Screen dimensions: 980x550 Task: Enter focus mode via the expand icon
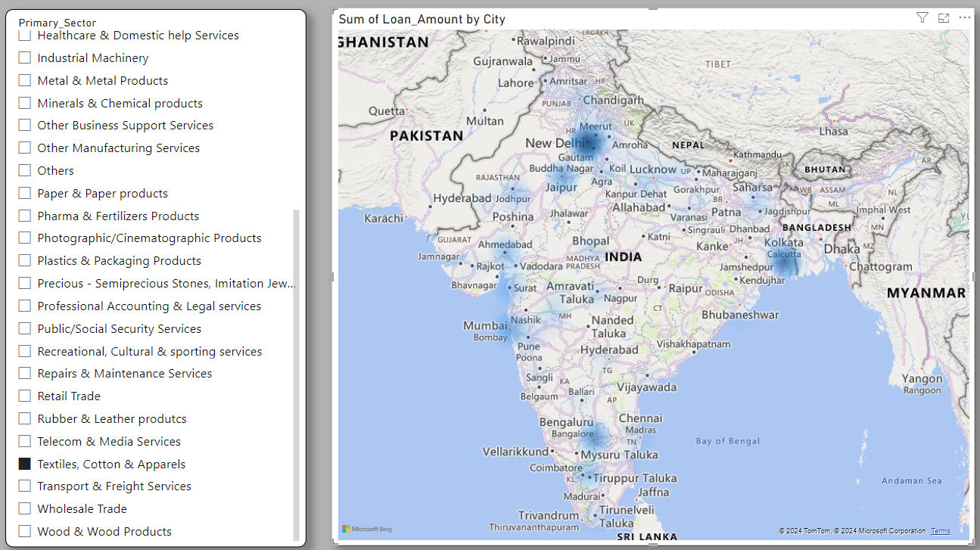pos(943,18)
